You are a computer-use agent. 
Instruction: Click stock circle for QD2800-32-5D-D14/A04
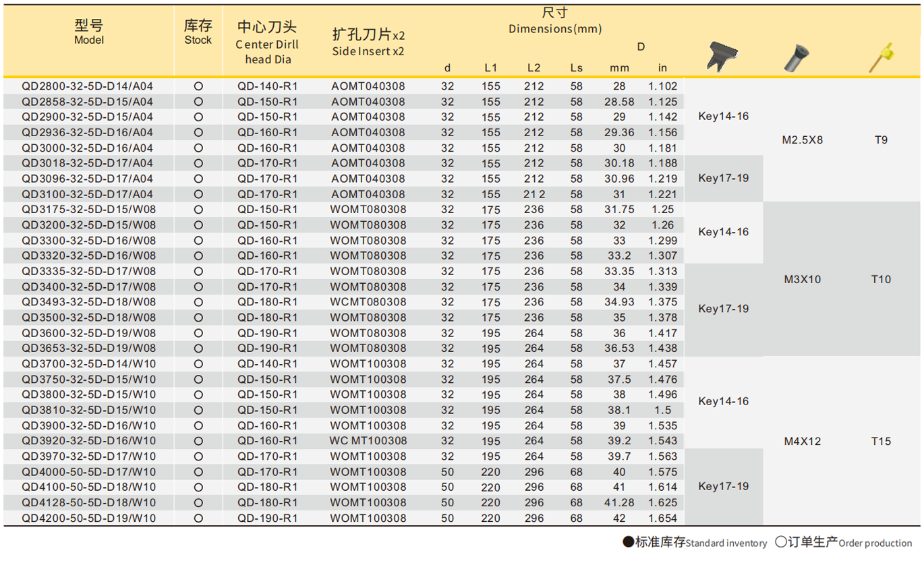198,86
